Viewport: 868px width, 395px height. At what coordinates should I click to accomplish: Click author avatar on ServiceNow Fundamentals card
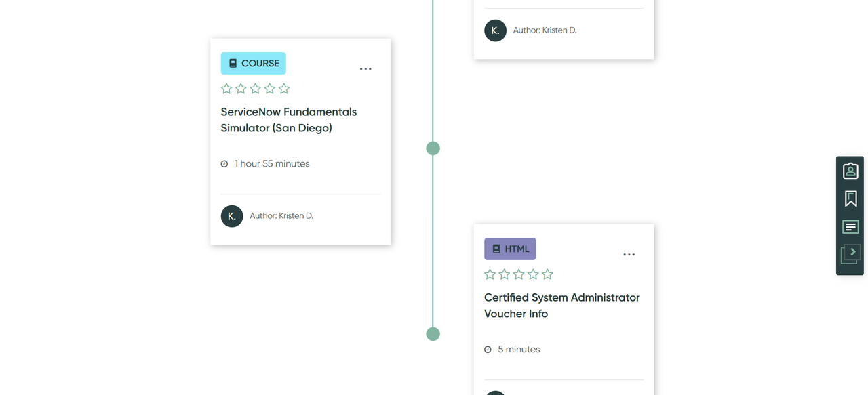tap(232, 216)
